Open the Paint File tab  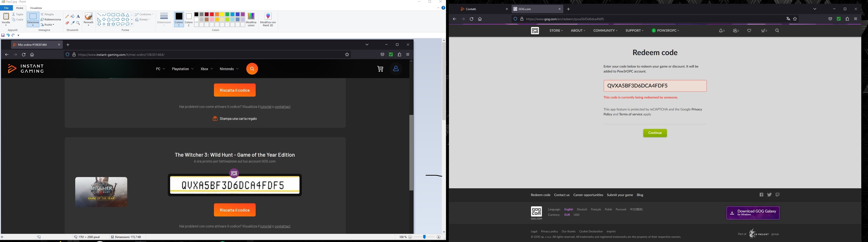[x=6, y=8]
